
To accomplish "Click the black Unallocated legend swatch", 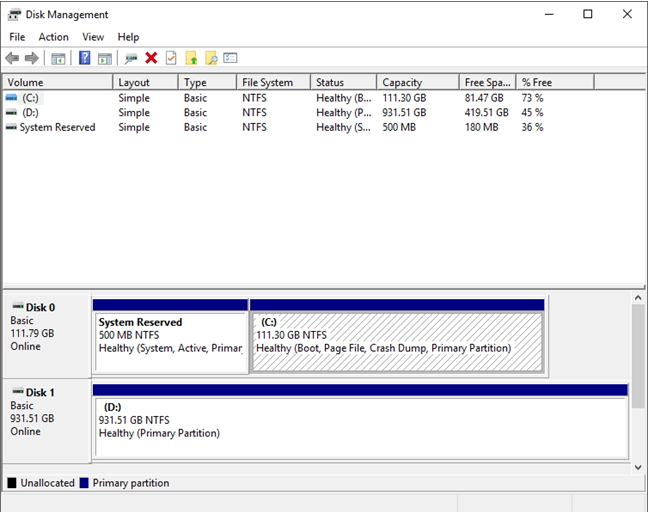I will coord(12,483).
